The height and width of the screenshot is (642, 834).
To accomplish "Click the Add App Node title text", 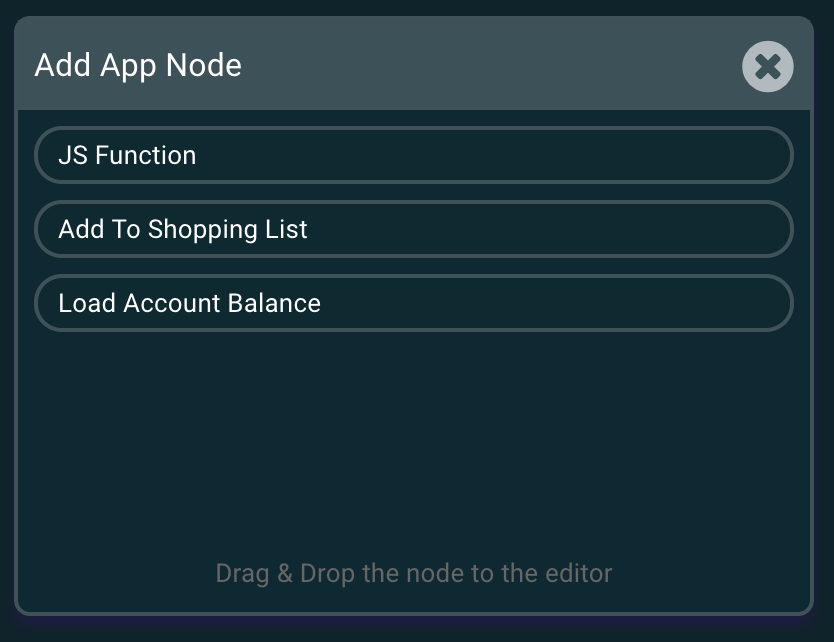I will (138, 66).
